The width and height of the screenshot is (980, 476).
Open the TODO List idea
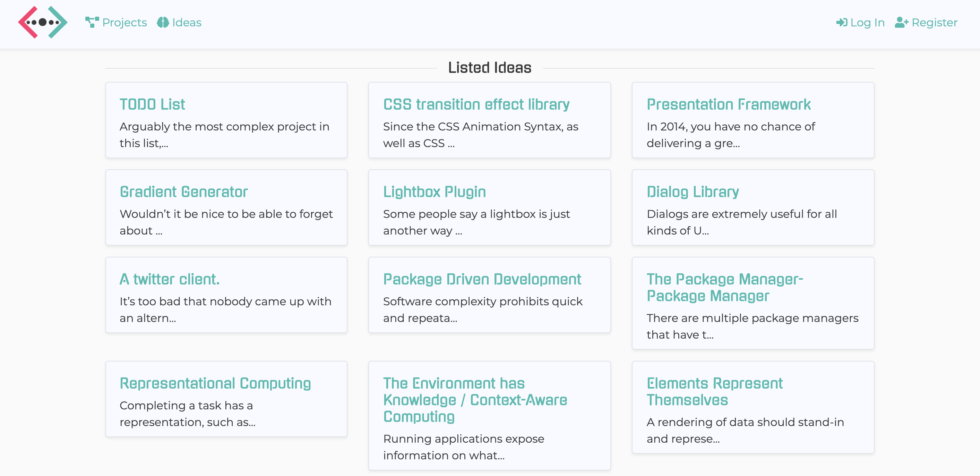coord(152,104)
